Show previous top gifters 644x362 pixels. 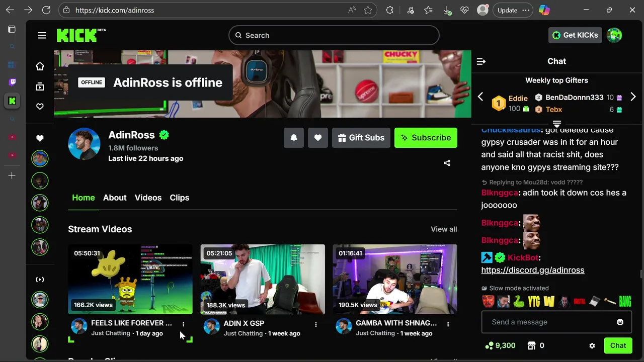click(x=480, y=97)
